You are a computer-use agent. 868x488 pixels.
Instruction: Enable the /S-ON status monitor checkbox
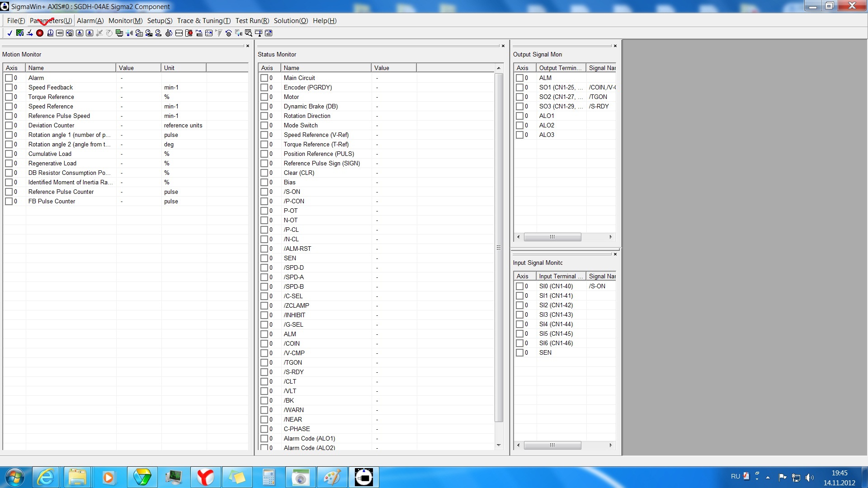[264, 192]
